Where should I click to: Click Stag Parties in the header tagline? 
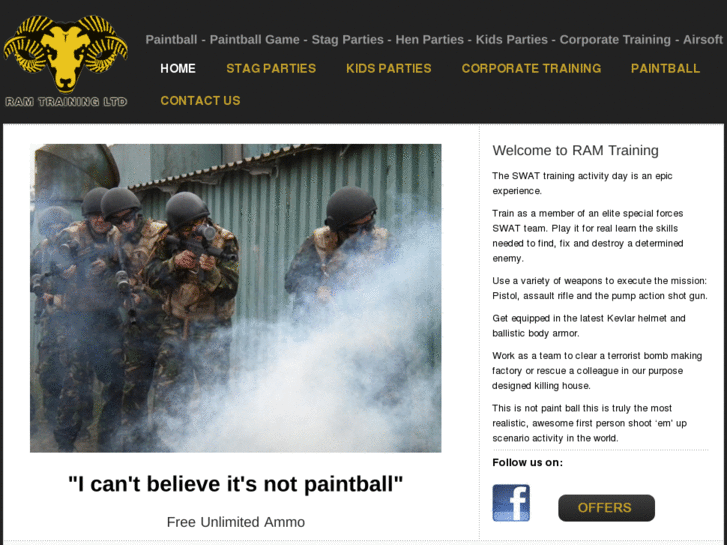point(347,39)
